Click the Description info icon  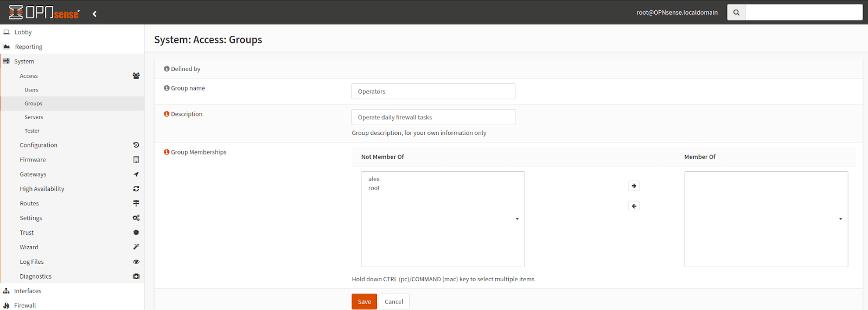pyautogui.click(x=167, y=114)
